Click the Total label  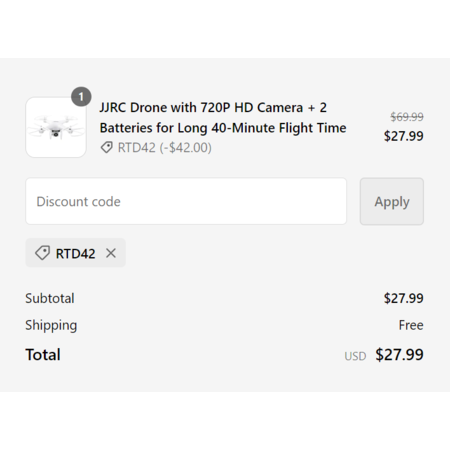point(43,354)
